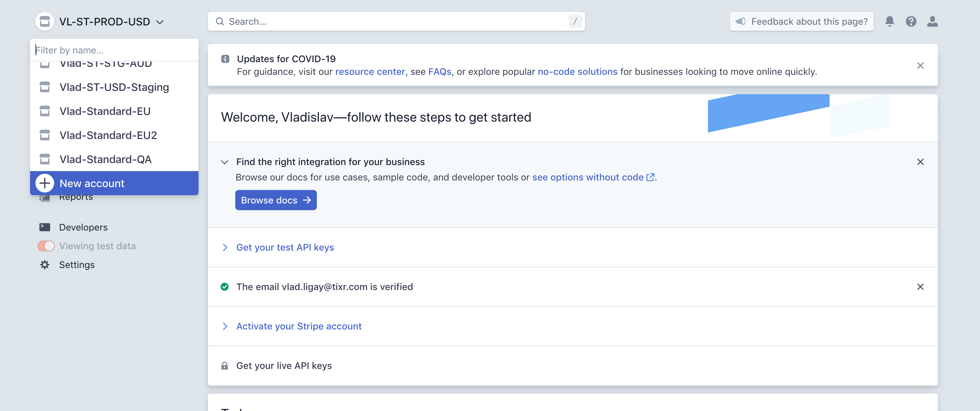Expand Activate your Stripe account
Image resolution: width=980 pixels, height=411 pixels.
[x=298, y=326]
